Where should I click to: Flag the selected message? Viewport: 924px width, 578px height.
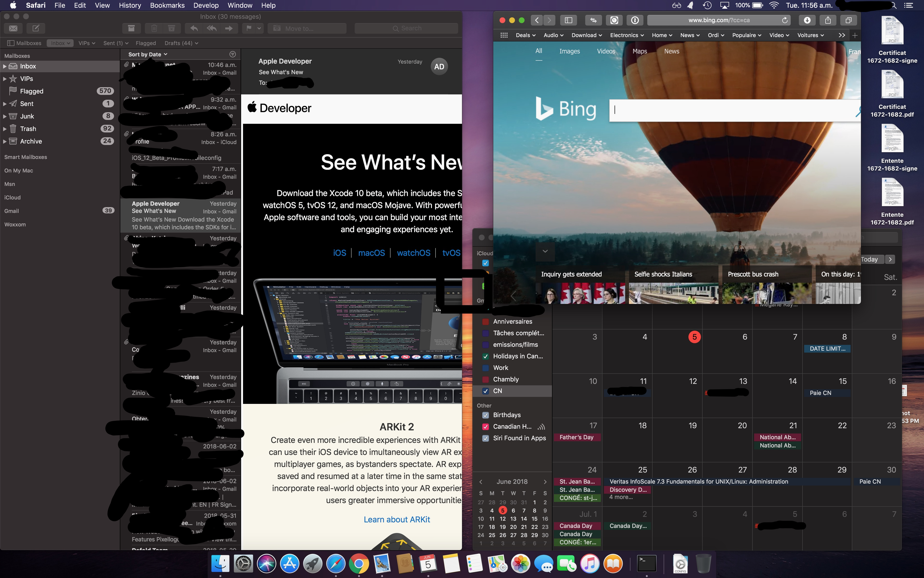point(249,28)
